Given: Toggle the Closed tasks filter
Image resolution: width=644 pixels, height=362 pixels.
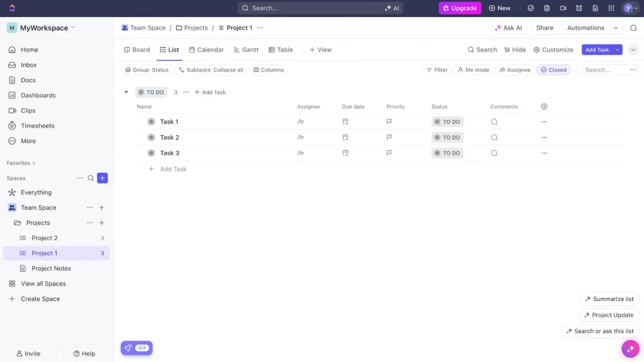Looking at the screenshot, I should [553, 70].
